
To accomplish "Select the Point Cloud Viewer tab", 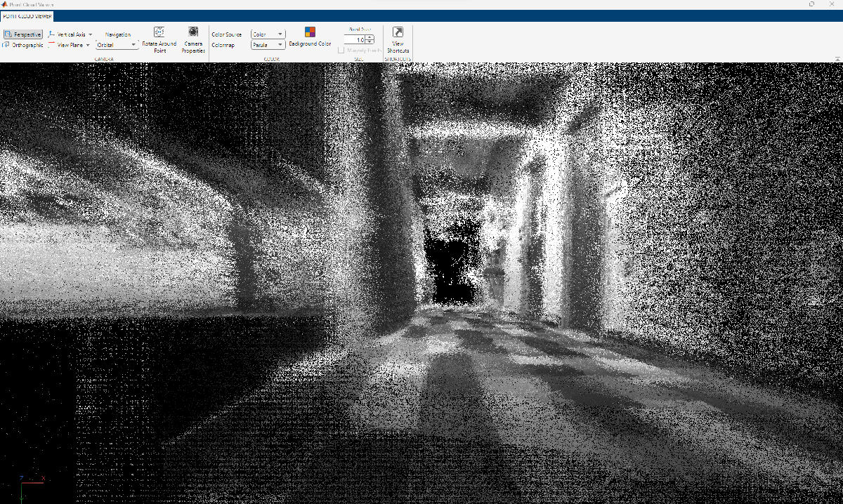I will coord(27,15).
